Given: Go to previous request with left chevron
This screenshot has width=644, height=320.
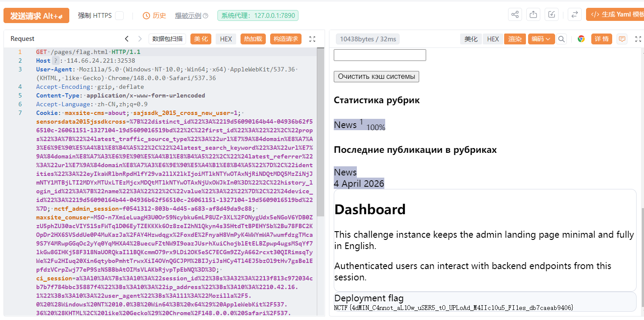Looking at the screenshot, I should coord(127,39).
